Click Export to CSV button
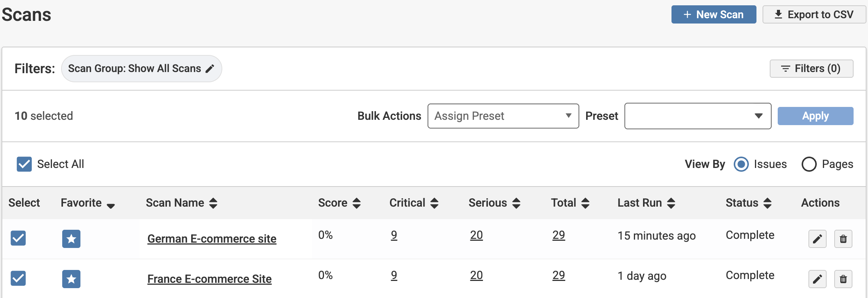 pos(814,14)
